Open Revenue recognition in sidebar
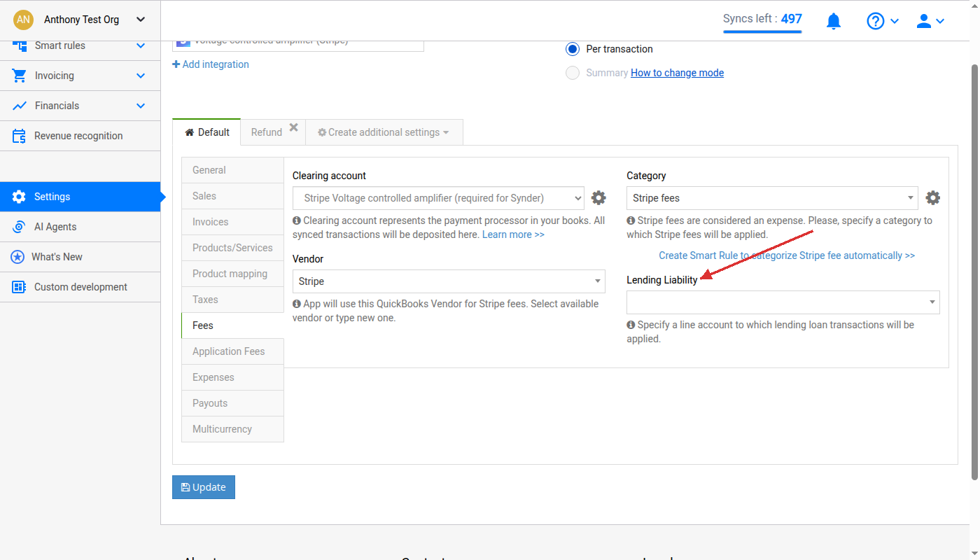Image resolution: width=980 pixels, height=560 pixels. (x=80, y=136)
